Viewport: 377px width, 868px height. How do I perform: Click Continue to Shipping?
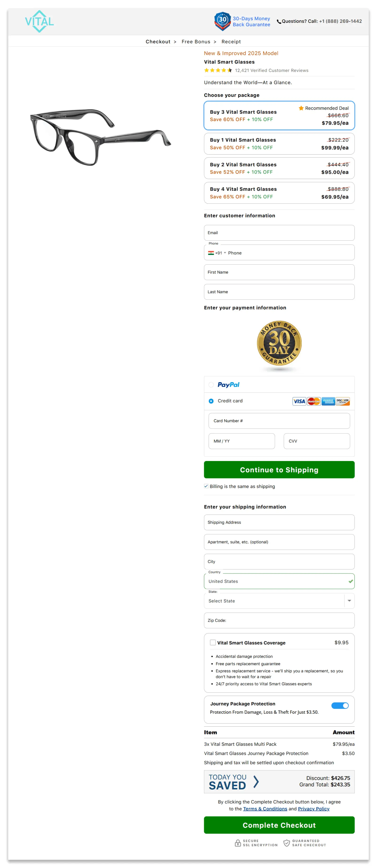point(279,470)
